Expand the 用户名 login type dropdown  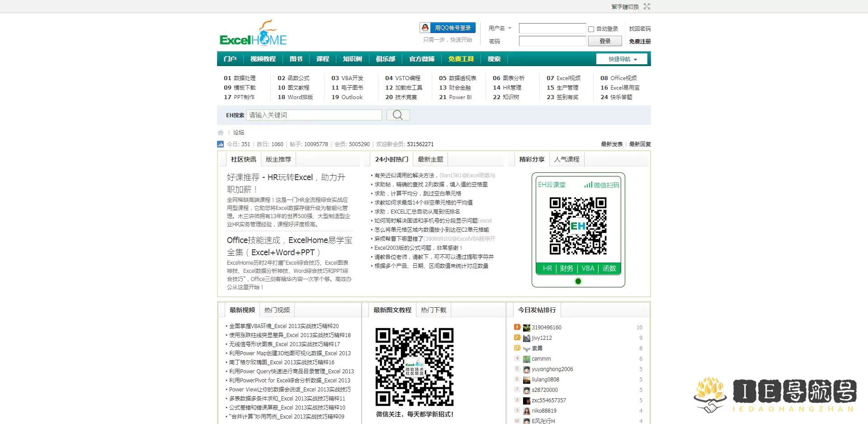[x=500, y=28]
